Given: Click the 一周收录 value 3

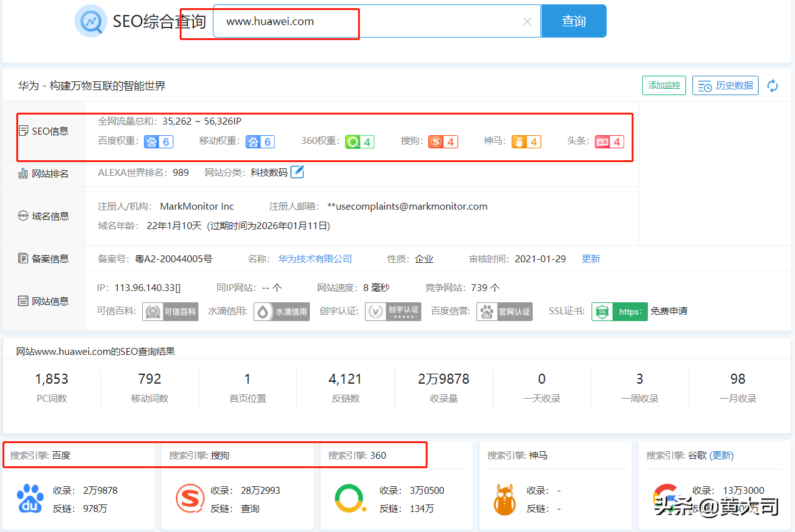Looking at the screenshot, I should pyautogui.click(x=640, y=379).
